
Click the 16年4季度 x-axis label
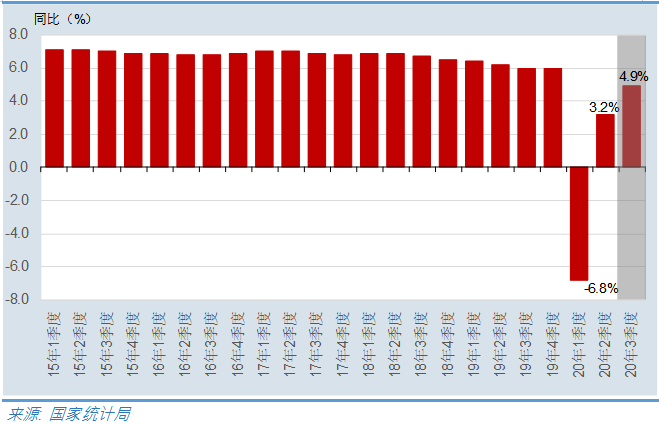pyautogui.click(x=238, y=344)
